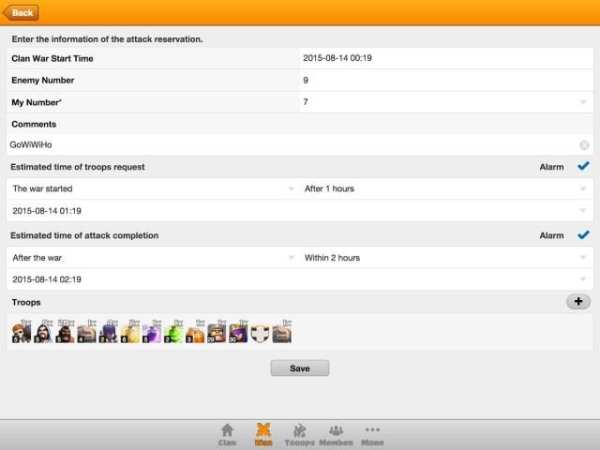The image size is (600, 450).
Task: Go Back to the previous screen
Action: pos(21,13)
